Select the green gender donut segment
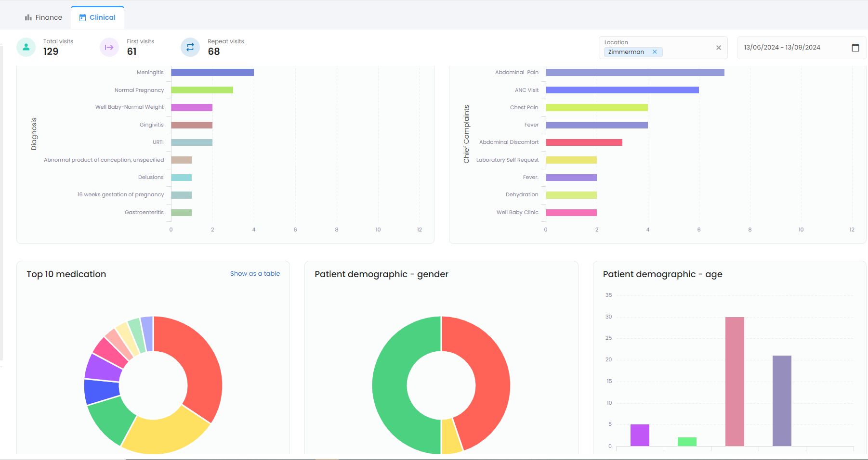 pos(390,385)
